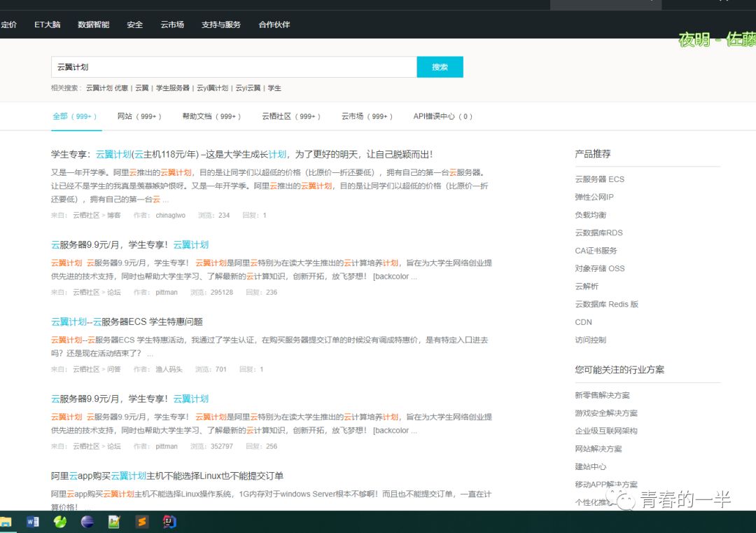This screenshot has height=533, width=756.
Task: Open 云服务器 ECS in product recommendations
Action: pos(599,179)
